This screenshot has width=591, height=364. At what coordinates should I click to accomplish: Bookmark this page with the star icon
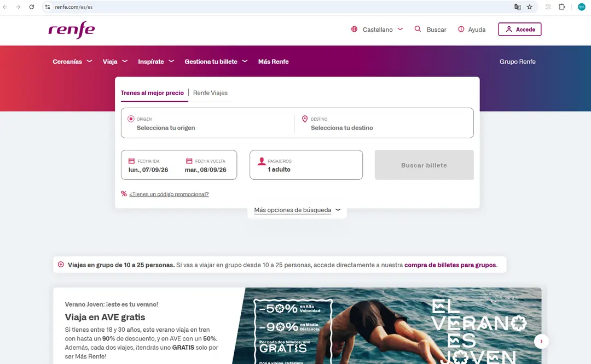(530, 7)
